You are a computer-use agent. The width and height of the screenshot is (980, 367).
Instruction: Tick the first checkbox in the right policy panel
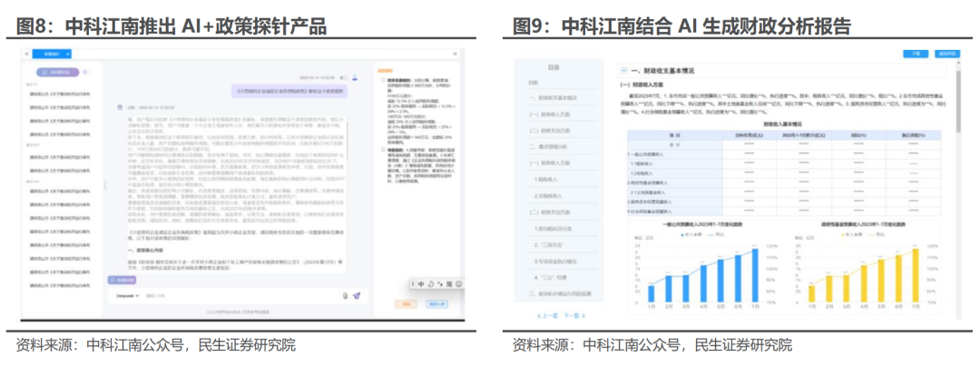[x=383, y=81]
